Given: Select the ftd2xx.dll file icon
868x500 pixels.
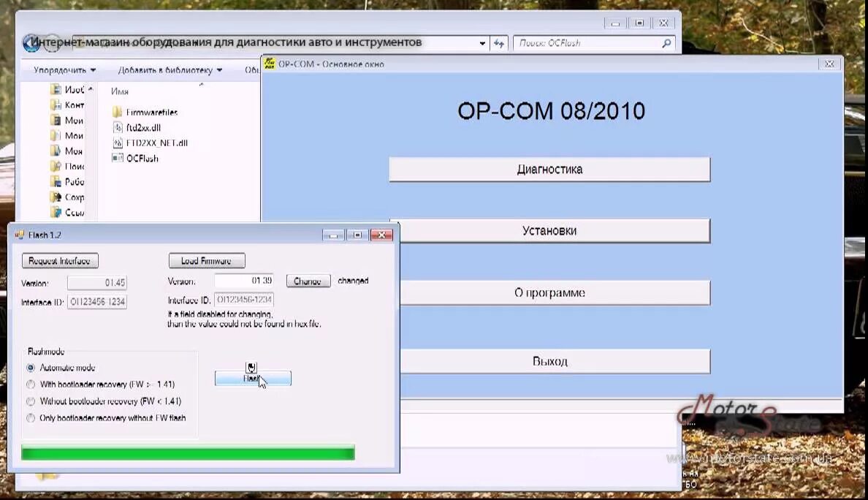Looking at the screenshot, I should (118, 127).
